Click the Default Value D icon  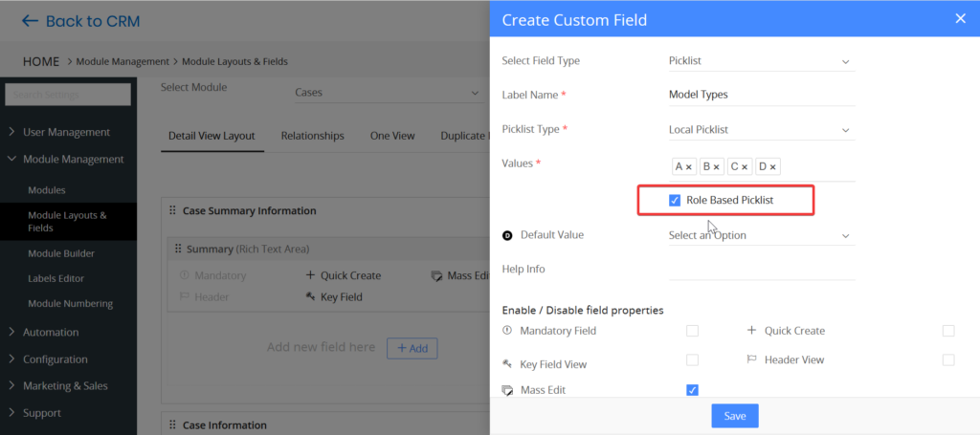point(507,235)
